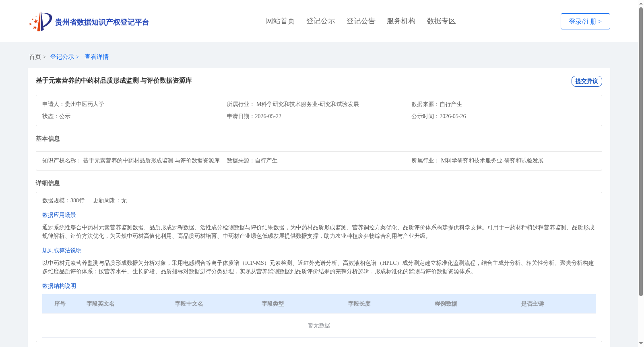Click 申请人：贵州中医药大学 text

(x=73, y=104)
